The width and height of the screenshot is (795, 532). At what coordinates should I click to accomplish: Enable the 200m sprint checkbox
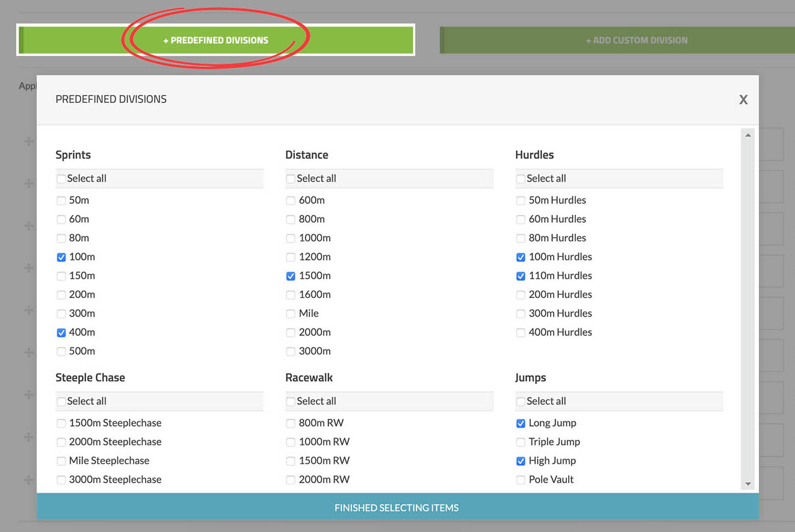tap(61, 295)
